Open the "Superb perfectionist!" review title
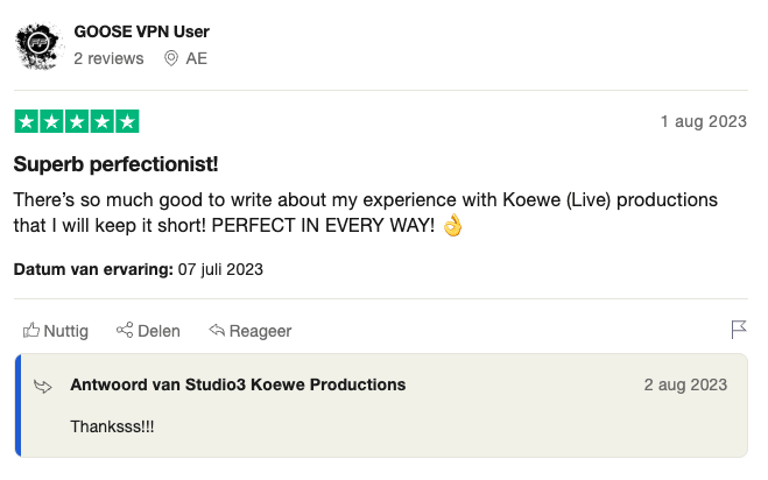The height and width of the screenshot is (480, 768). point(116,163)
